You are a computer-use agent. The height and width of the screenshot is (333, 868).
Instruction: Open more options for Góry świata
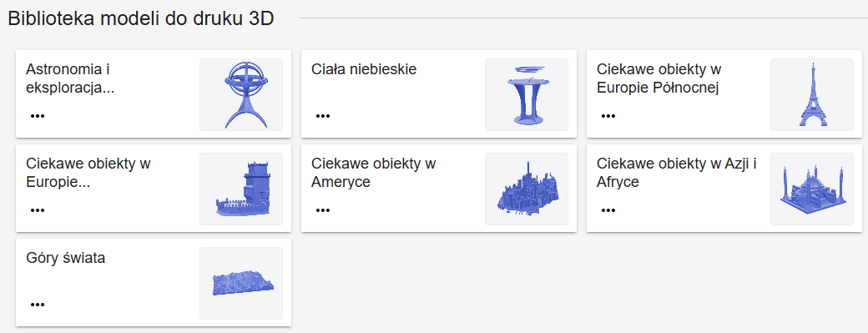click(38, 305)
